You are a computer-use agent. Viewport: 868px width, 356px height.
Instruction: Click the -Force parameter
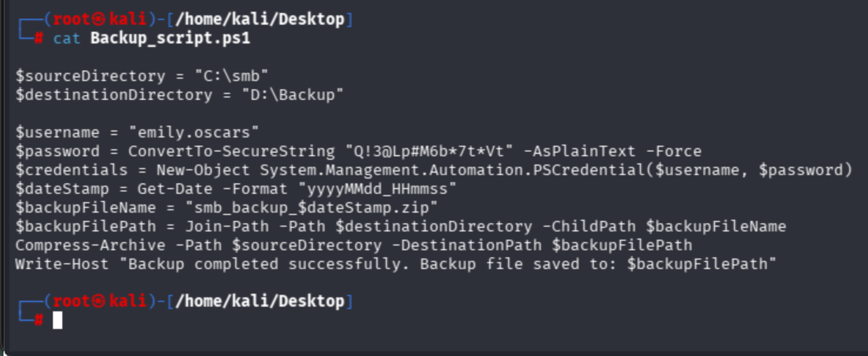pos(673,152)
